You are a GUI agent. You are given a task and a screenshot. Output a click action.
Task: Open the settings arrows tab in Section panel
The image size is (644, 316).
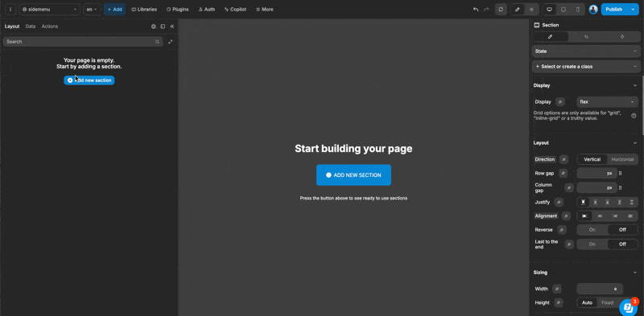586,36
